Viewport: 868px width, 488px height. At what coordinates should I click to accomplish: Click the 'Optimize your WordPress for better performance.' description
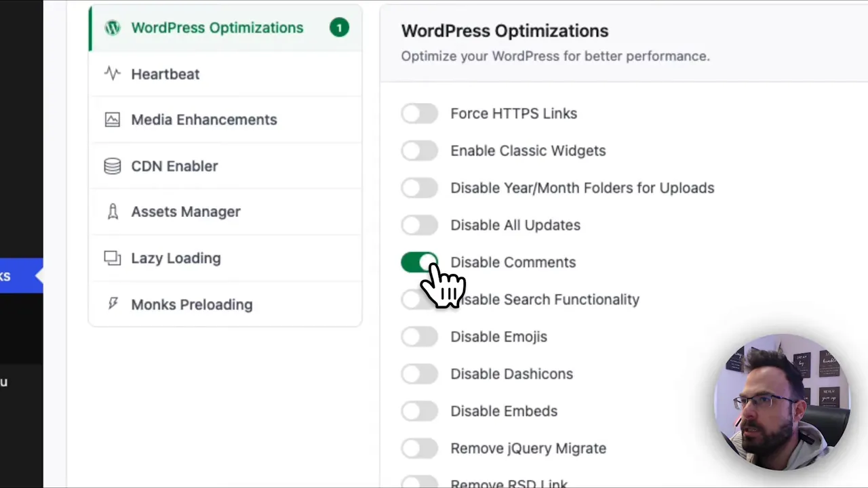[555, 56]
